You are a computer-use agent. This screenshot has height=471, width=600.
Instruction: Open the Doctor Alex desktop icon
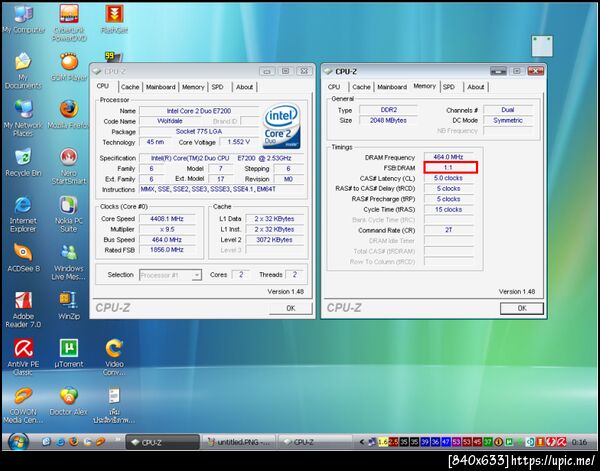tap(69, 401)
